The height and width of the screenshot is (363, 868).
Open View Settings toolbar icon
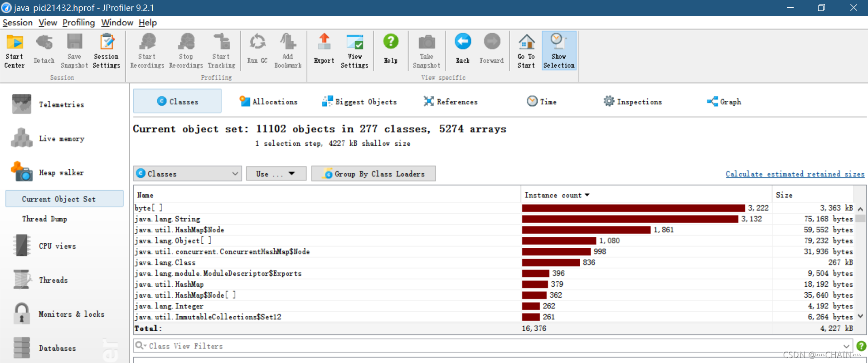(x=354, y=51)
